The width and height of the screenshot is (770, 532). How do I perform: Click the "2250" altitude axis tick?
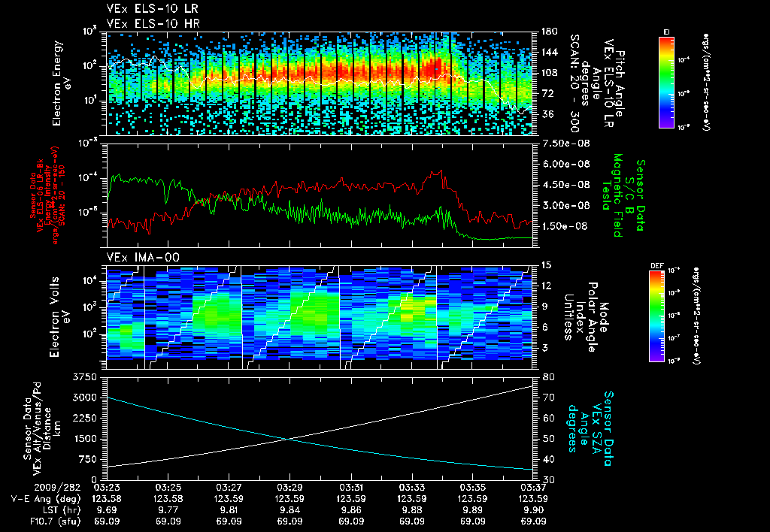[x=85, y=418]
